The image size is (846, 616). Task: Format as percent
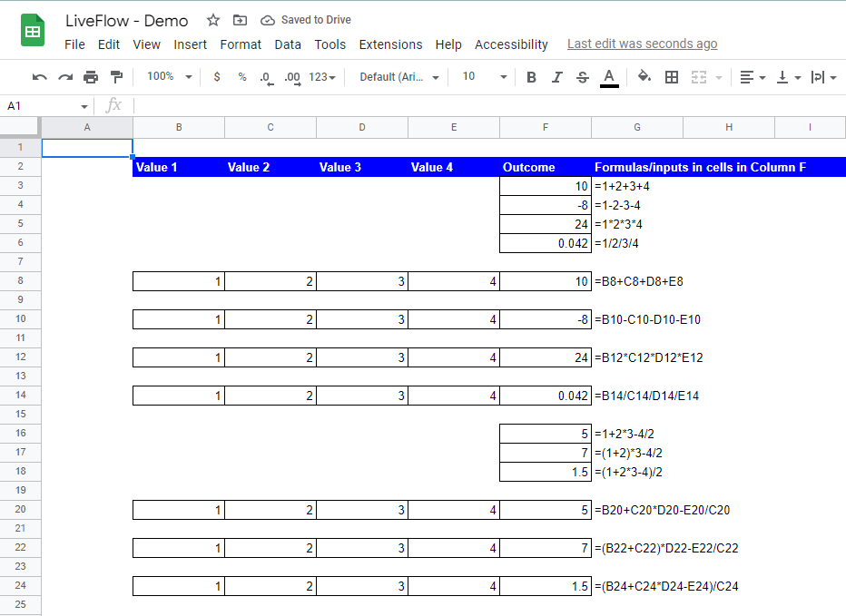[x=242, y=77]
